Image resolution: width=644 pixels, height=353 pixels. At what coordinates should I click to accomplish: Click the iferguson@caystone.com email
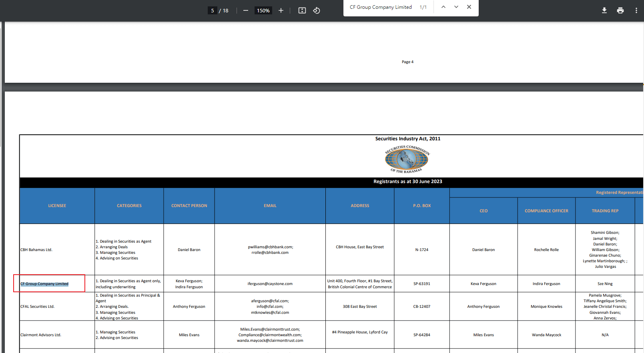[270, 284]
